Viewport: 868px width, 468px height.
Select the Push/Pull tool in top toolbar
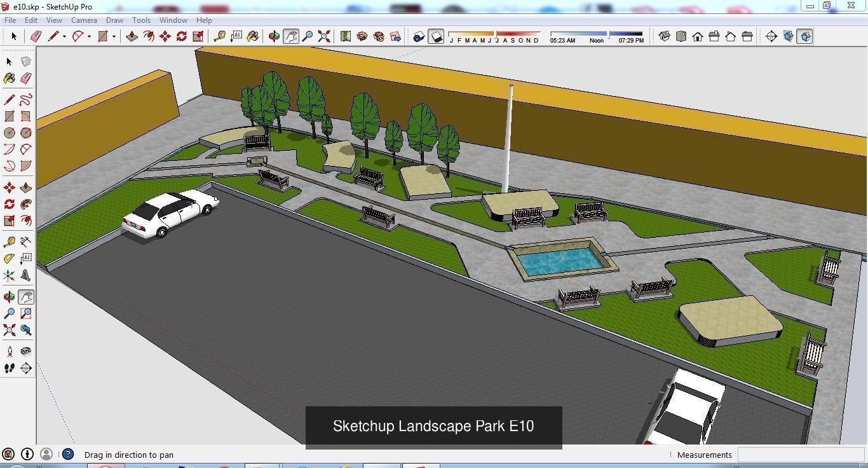(132, 36)
